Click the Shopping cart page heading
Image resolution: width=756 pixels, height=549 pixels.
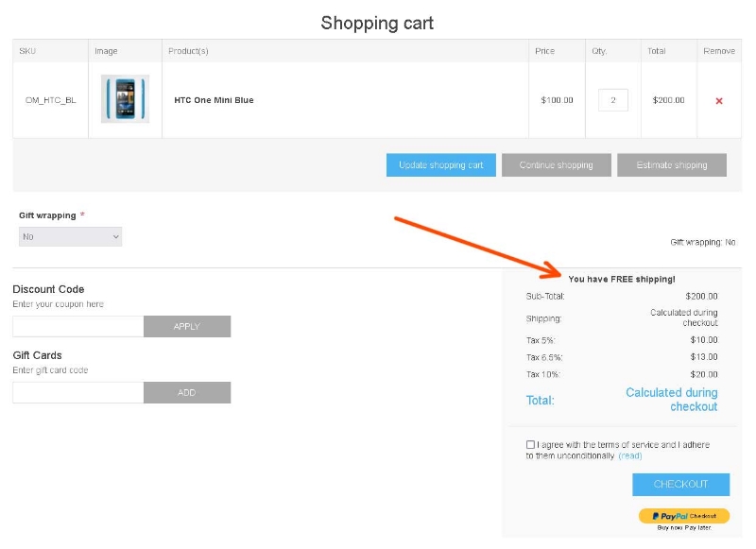click(x=377, y=23)
